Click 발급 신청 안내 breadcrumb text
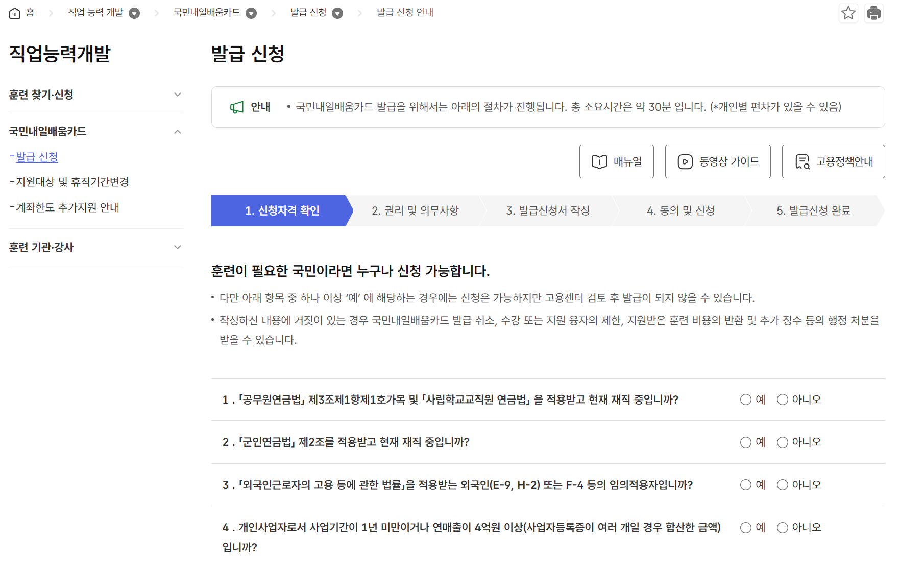The width and height of the screenshot is (924, 563). (405, 13)
